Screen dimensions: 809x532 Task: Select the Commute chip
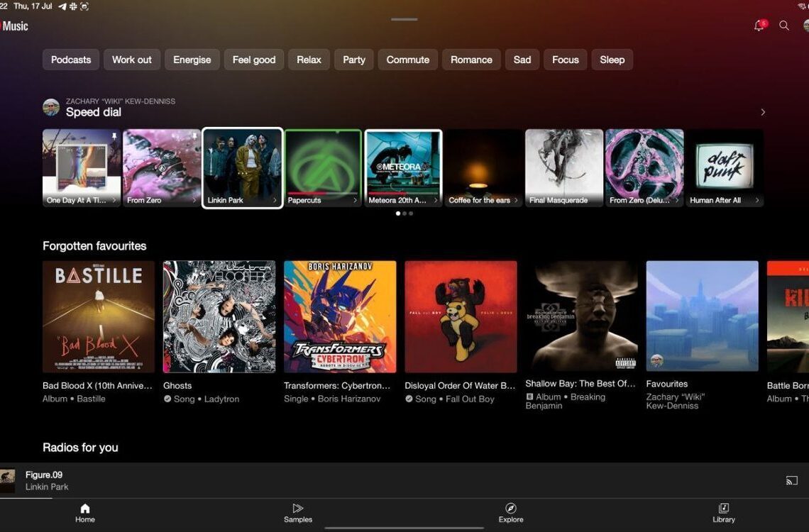407,60
